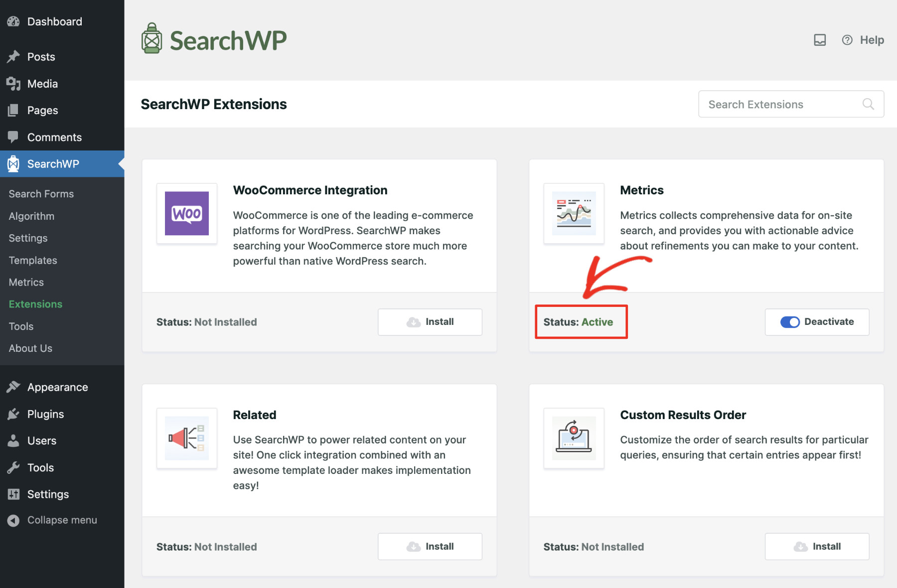Click the Collapse menu arrow icon

[13, 520]
